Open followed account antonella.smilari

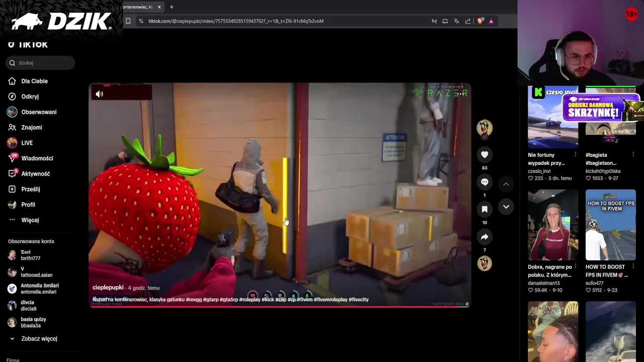pyautogui.click(x=39, y=289)
